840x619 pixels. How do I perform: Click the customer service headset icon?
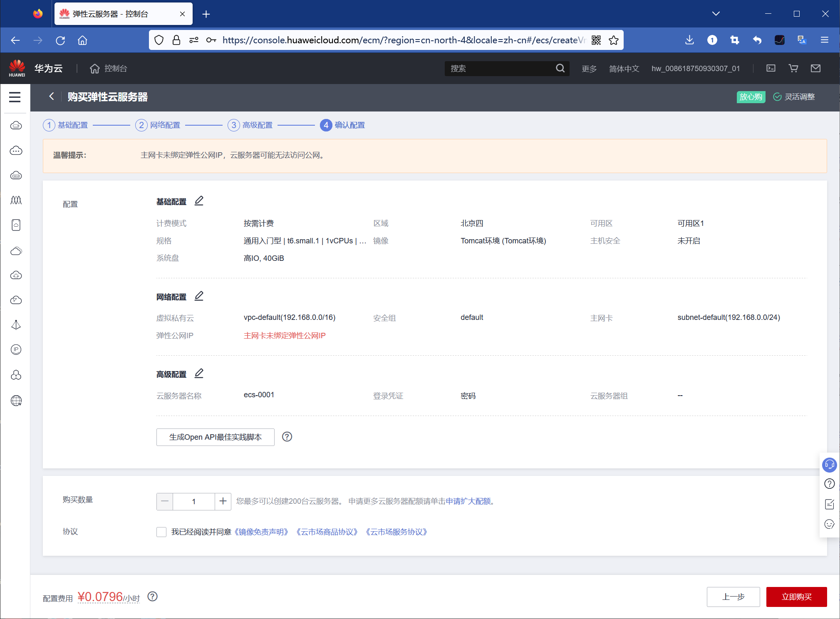829,464
